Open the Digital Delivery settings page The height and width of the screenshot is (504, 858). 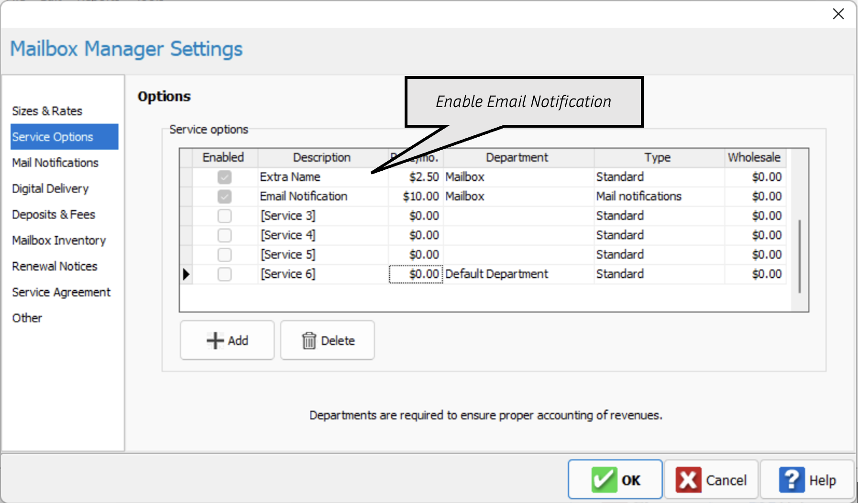(50, 189)
